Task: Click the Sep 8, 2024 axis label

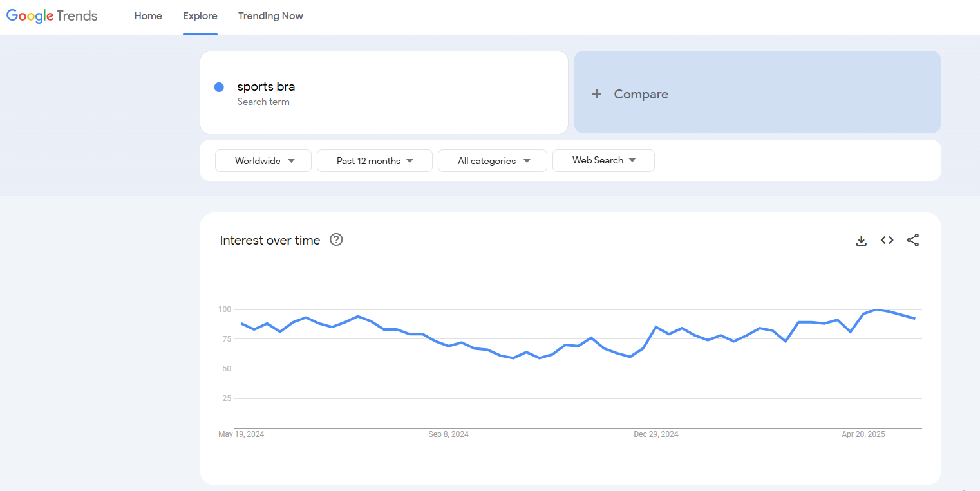Action: (x=448, y=434)
